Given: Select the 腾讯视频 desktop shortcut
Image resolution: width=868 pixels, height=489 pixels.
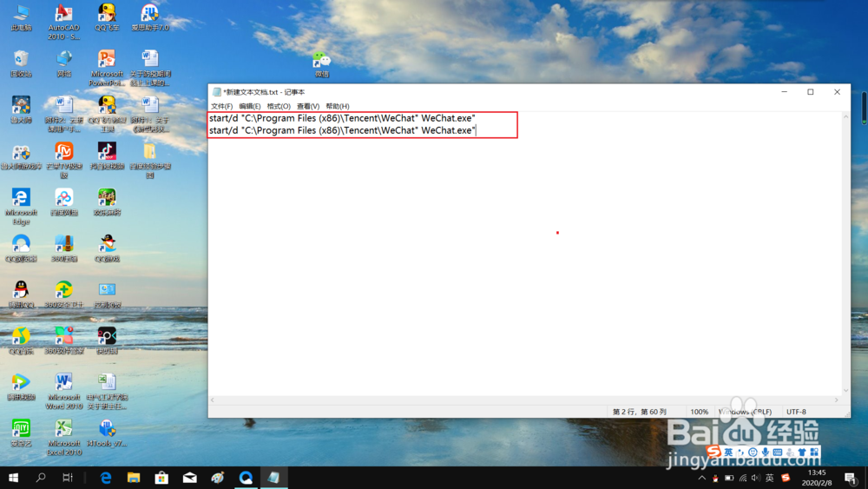Looking at the screenshot, I should [x=21, y=387].
